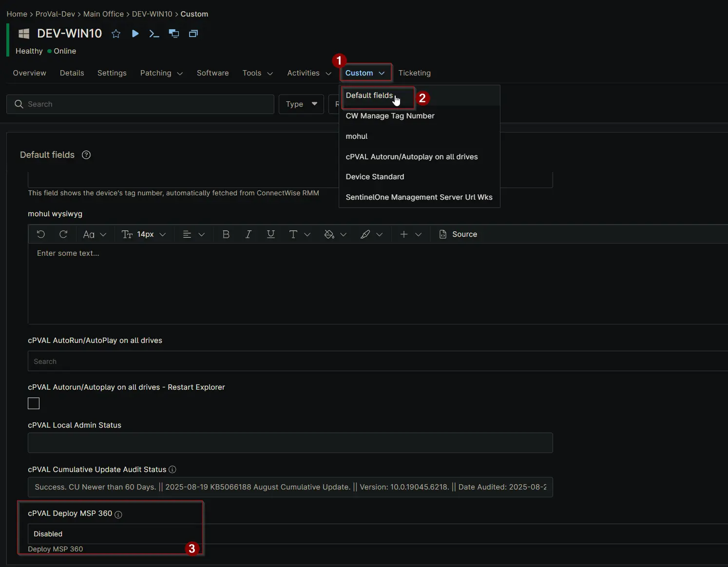728x567 pixels.
Task: Go to ProVal-Dev in the breadcrumb
Action: [56, 14]
